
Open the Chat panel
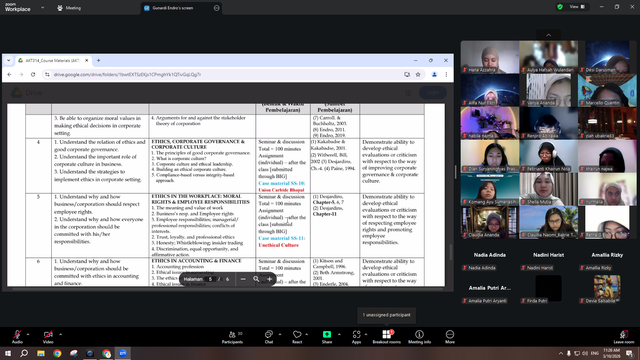[269, 337]
